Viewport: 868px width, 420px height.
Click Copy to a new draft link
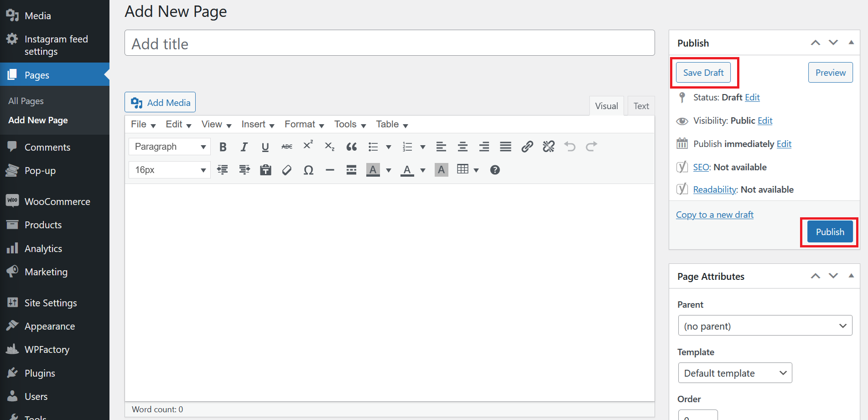pyautogui.click(x=715, y=215)
